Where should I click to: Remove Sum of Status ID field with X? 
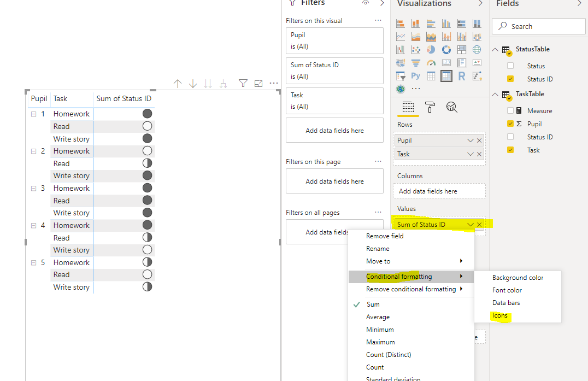tap(479, 225)
